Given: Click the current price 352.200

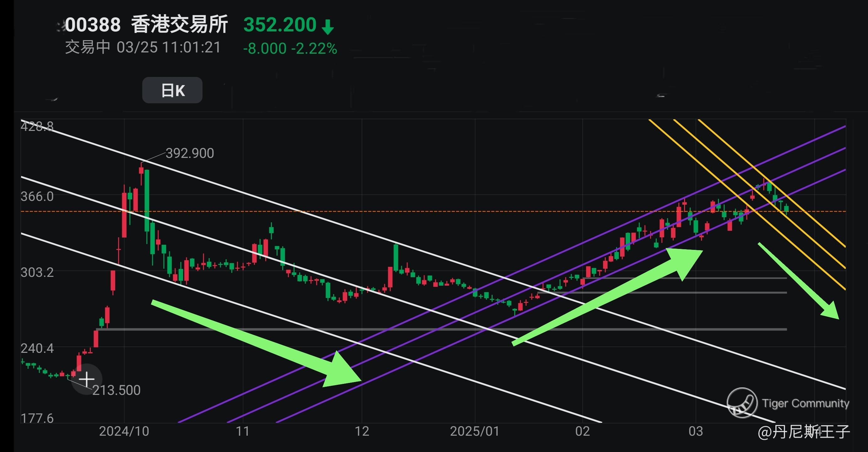Looking at the screenshot, I should tap(280, 24).
